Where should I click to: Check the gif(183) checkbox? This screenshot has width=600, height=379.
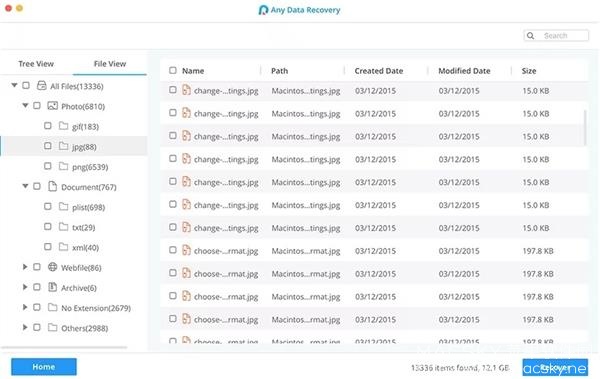click(47, 126)
